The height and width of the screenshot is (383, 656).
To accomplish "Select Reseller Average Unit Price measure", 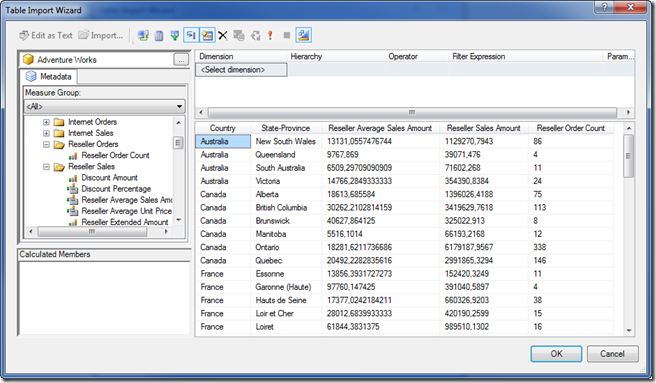I will 126,211.
